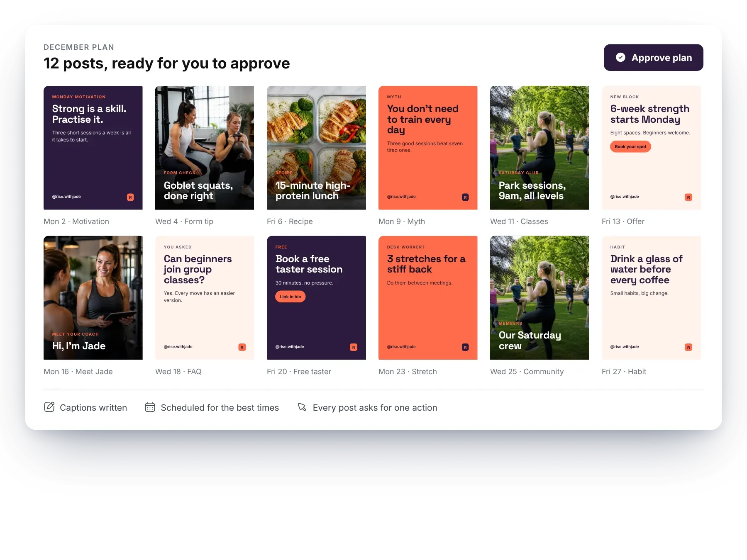Viewport: 747px width, 560px height.
Task: Click the R logo badge on Monday Motivation post
Action: 130,197
